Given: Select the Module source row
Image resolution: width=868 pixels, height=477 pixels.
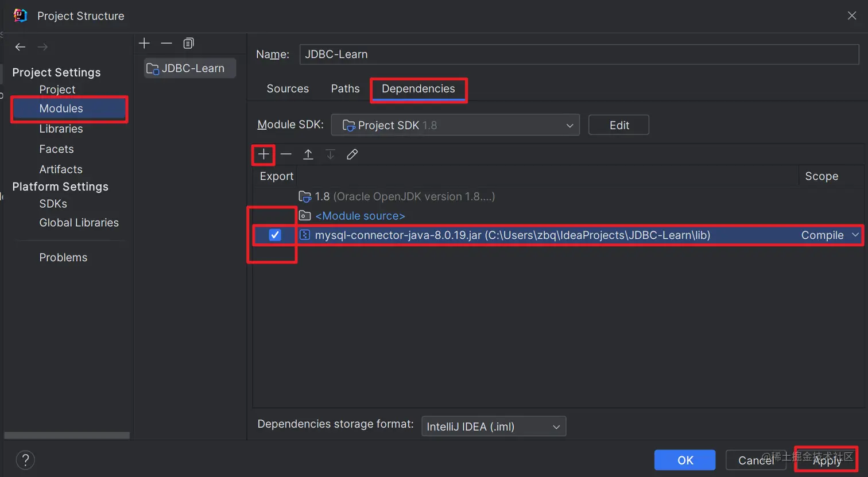Looking at the screenshot, I should click(x=558, y=216).
